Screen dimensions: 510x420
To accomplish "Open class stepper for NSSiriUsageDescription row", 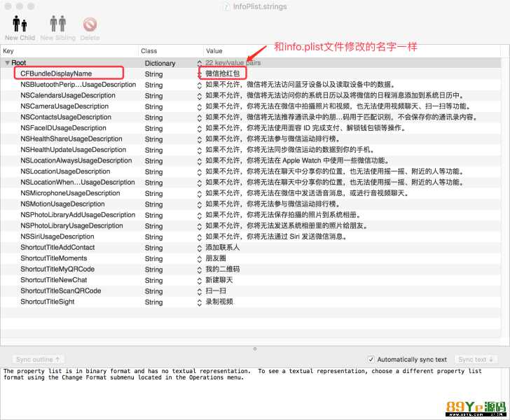I will [200, 237].
